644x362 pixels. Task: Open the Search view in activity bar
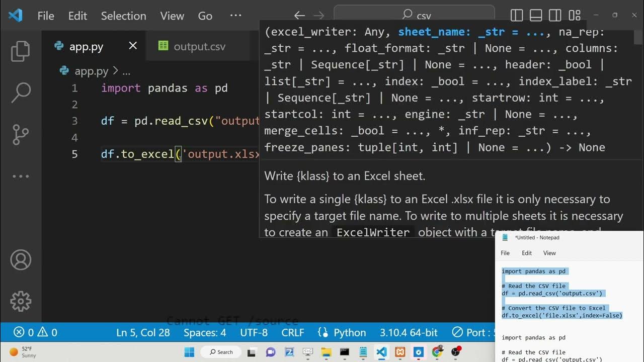click(21, 93)
